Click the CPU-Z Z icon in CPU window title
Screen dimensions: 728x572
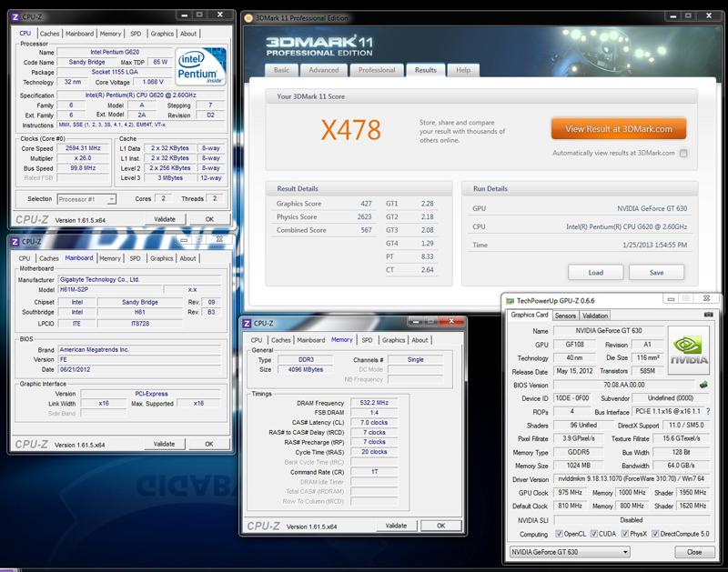pyautogui.click(x=15, y=17)
